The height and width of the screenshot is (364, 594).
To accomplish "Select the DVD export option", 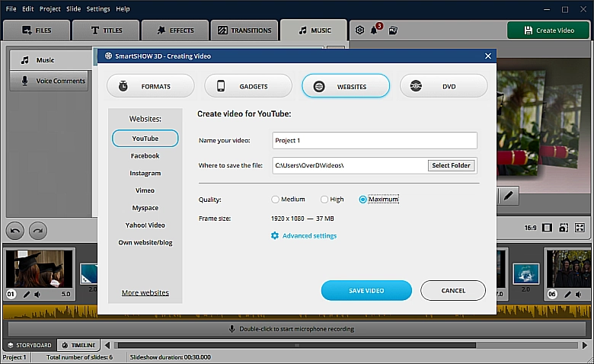I will pyautogui.click(x=444, y=86).
